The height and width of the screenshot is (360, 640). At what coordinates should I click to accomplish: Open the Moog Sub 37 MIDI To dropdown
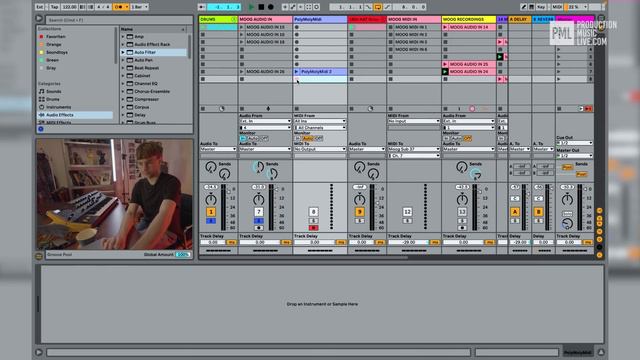coord(414,149)
